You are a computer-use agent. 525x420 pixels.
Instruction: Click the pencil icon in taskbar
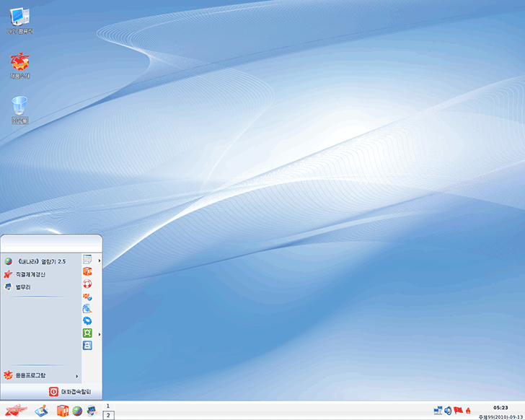[x=41, y=411]
